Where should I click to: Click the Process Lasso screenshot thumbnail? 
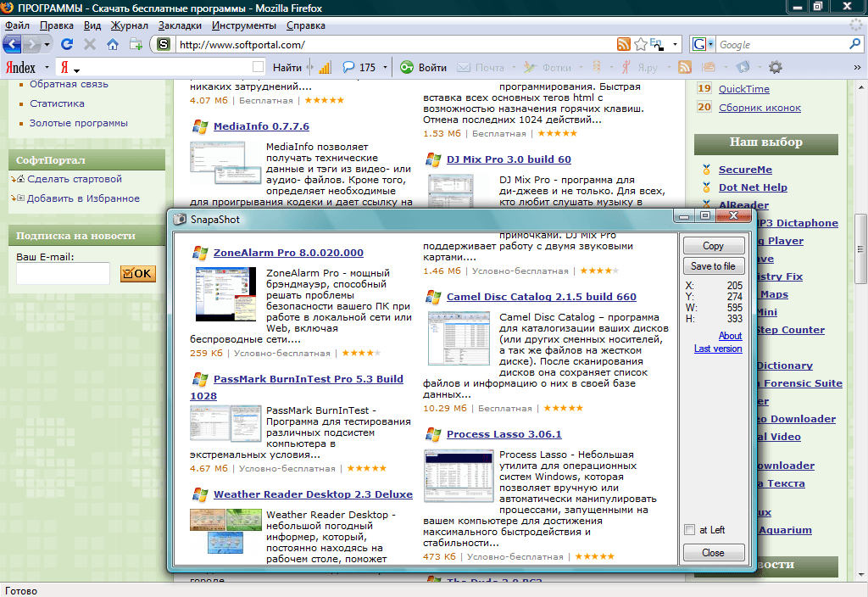coord(459,476)
